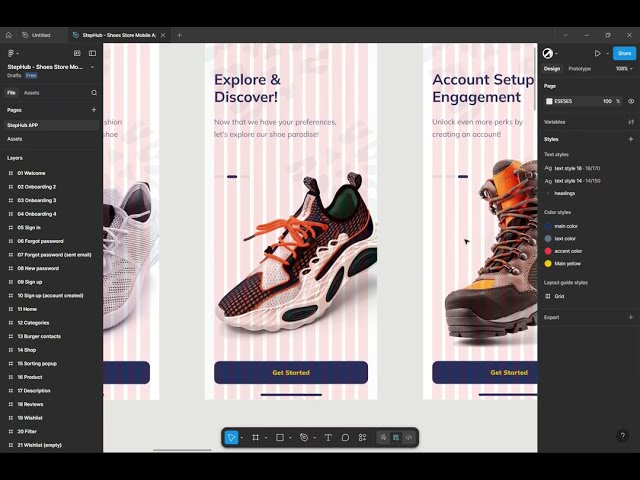Select text style 16 - 16/170

[x=577, y=168]
